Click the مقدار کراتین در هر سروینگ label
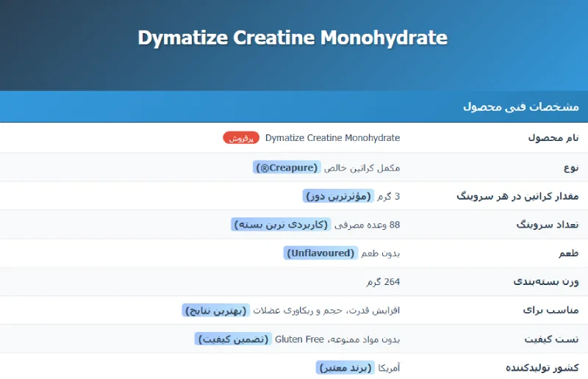This screenshot has height=379, width=588. coord(517,196)
